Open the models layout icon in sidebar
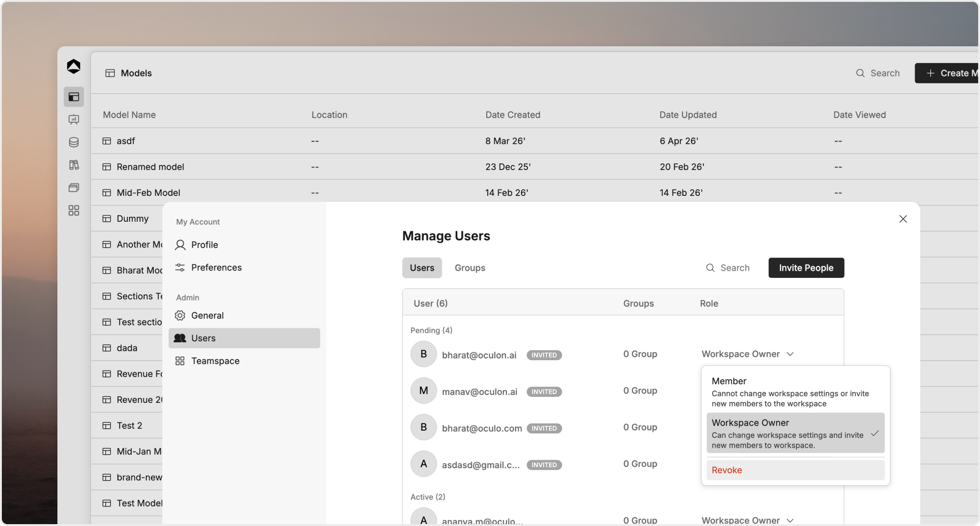Image resolution: width=980 pixels, height=526 pixels. click(x=74, y=97)
